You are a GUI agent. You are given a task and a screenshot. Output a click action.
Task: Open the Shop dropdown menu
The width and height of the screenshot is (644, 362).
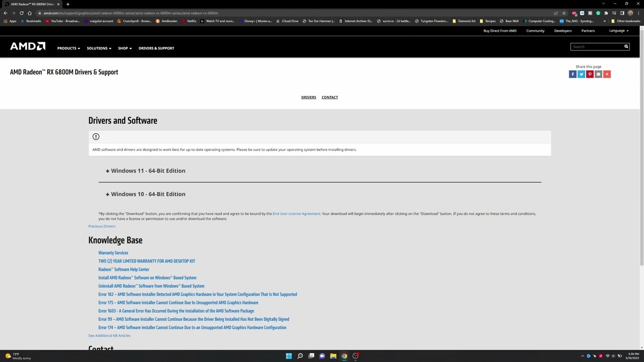pyautogui.click(x=125, y=48)
